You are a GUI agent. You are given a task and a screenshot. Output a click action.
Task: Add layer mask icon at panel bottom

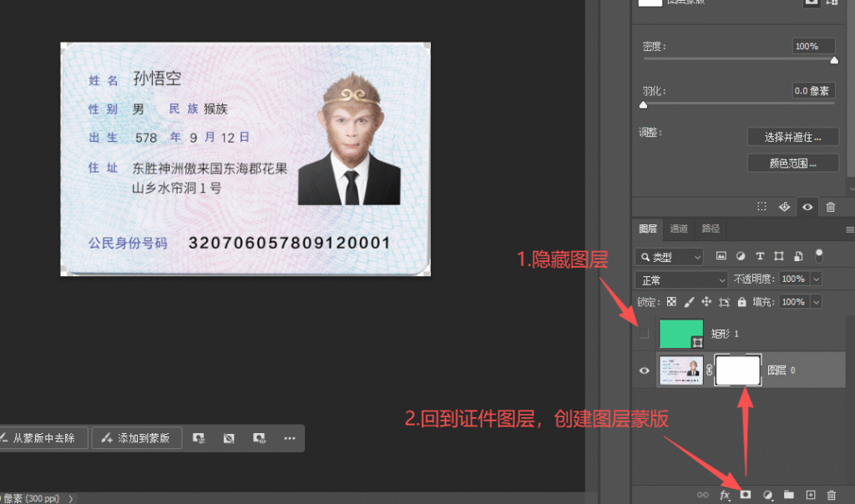(x=746, y=495)
